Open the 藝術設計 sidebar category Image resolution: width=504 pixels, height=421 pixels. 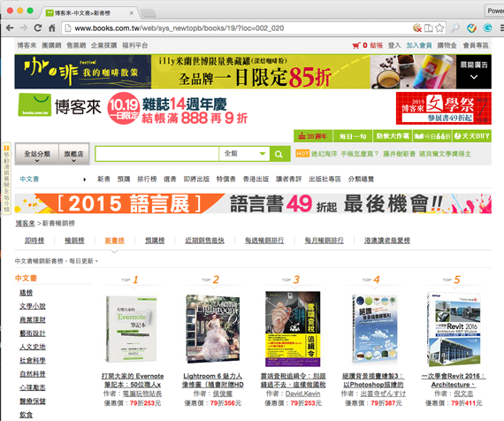coord(33,333)
